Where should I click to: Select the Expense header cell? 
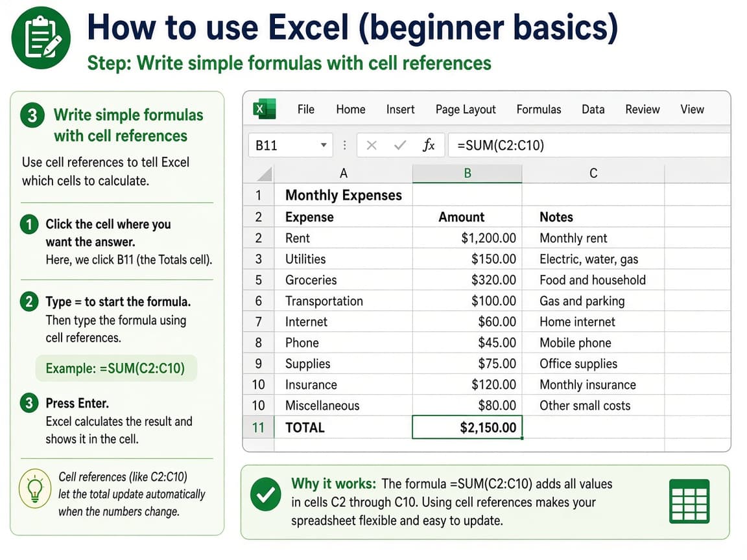pos(344,217)
